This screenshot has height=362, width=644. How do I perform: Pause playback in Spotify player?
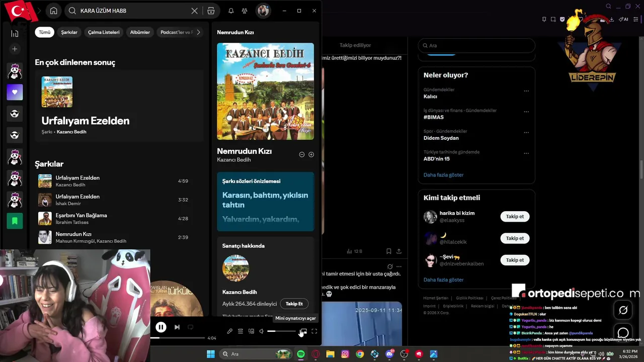160,327
